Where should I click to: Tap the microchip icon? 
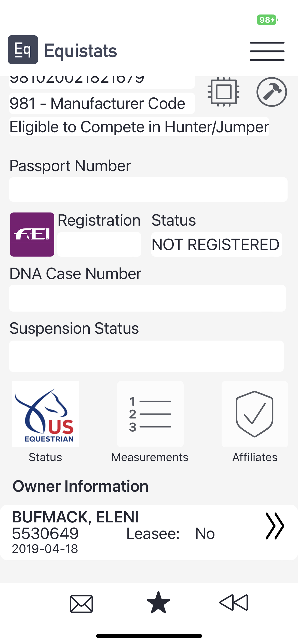pos(223,92)
